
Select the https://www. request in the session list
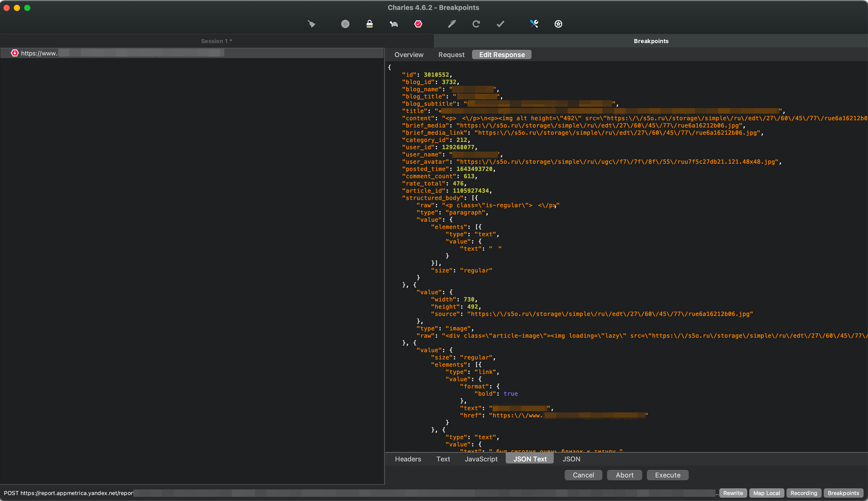click(39, 53)
